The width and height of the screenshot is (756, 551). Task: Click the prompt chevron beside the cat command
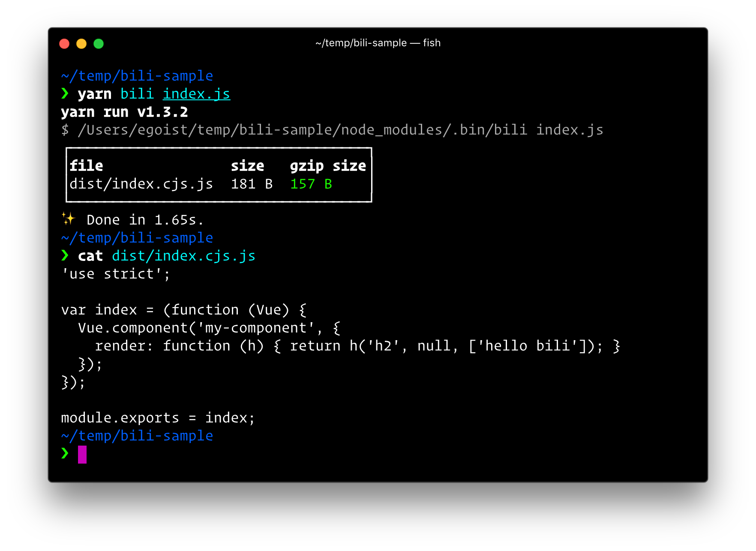[x=65, y=255]
